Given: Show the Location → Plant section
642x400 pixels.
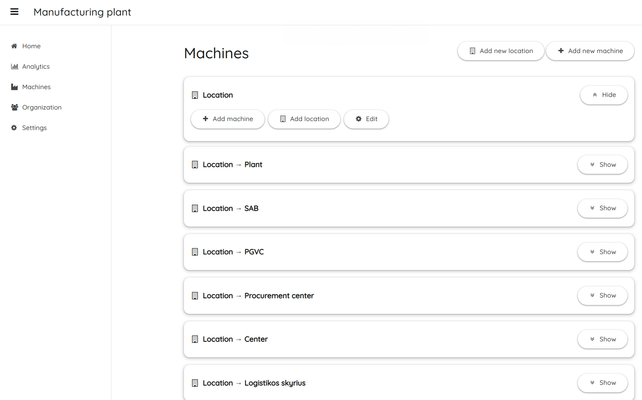Looking at the screenshot, I should 602,165.
